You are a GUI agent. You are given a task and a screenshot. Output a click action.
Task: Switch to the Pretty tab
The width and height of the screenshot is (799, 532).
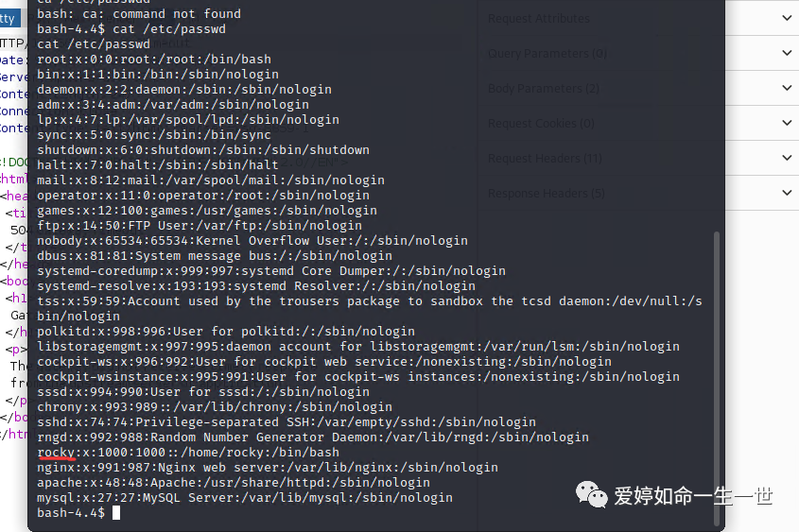[x=9, y=19]
